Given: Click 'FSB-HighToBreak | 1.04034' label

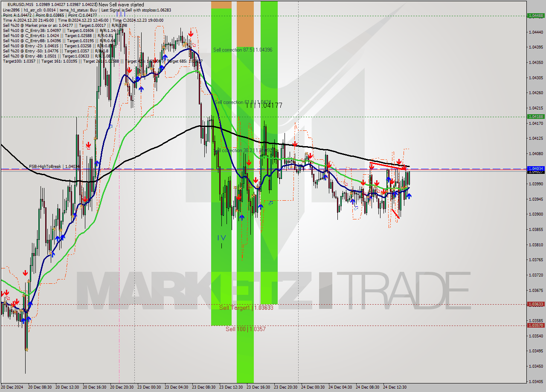Looking at the screenshot, I should 54,166.
